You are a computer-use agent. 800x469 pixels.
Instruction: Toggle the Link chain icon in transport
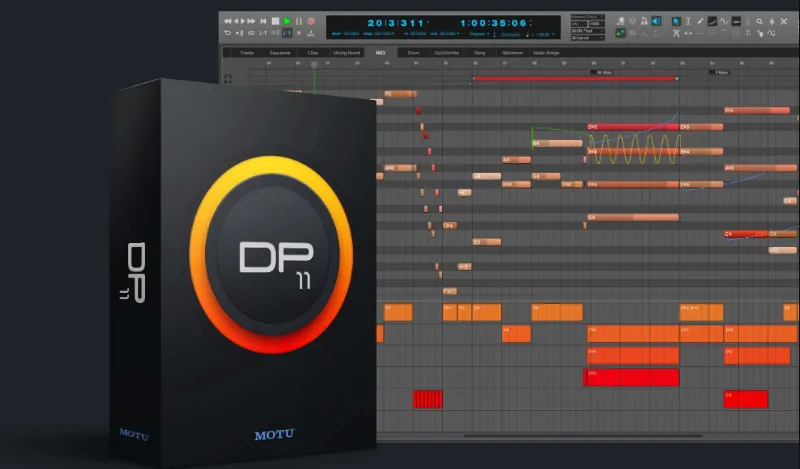[x=251, y=33]
